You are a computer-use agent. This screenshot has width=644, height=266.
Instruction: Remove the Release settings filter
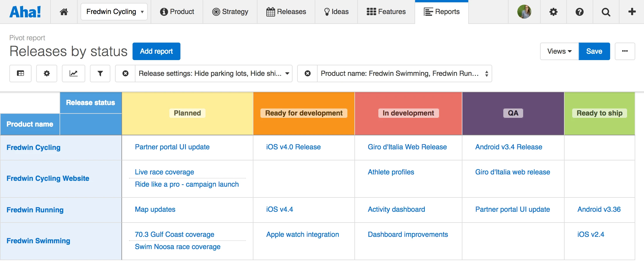click(126, 73)
